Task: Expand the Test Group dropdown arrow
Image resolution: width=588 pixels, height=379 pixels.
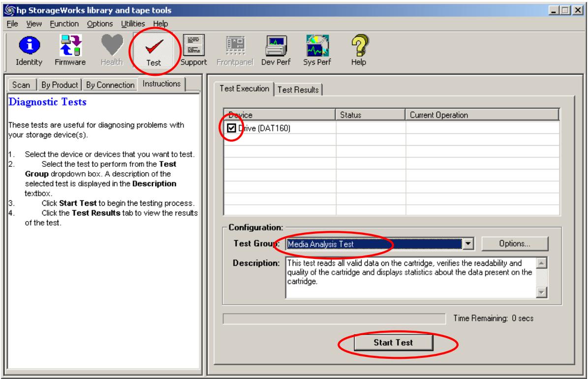Action: (x=468, y=244)
